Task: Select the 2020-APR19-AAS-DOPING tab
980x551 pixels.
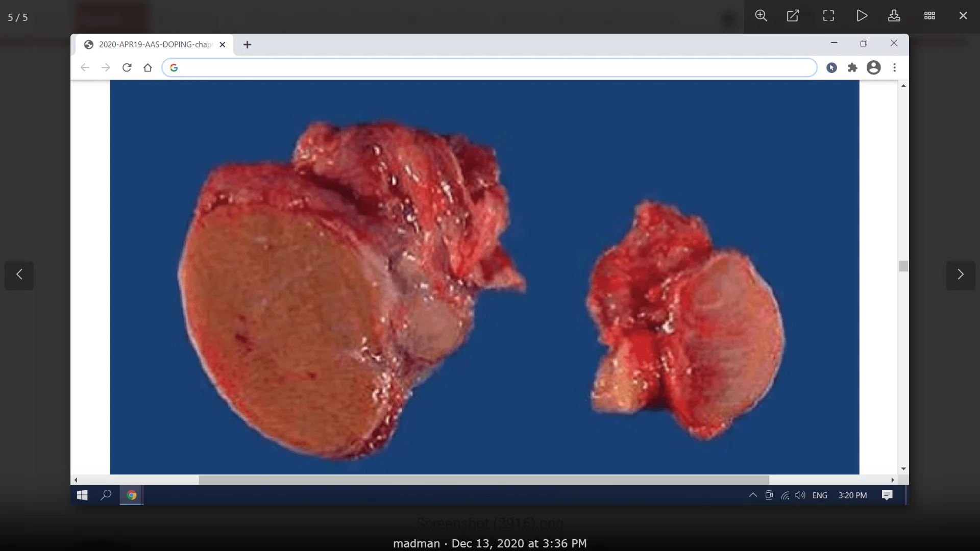Action: 154,45
